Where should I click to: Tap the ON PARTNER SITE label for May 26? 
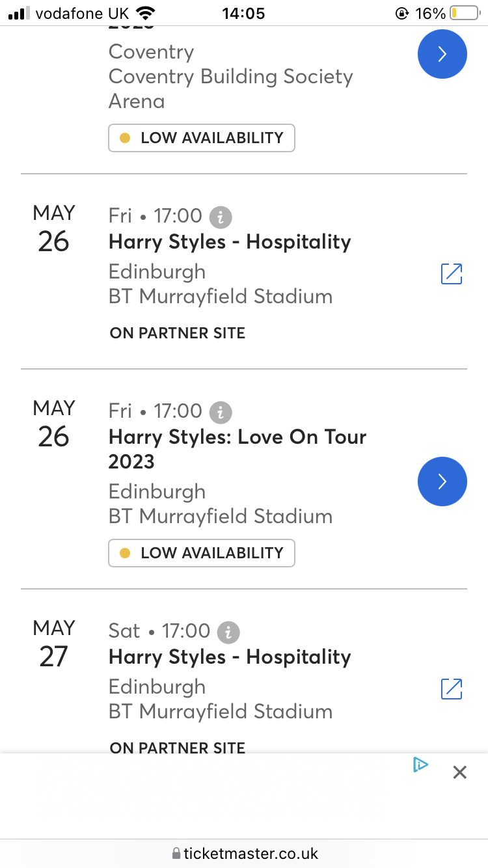[x=178, y=333]
